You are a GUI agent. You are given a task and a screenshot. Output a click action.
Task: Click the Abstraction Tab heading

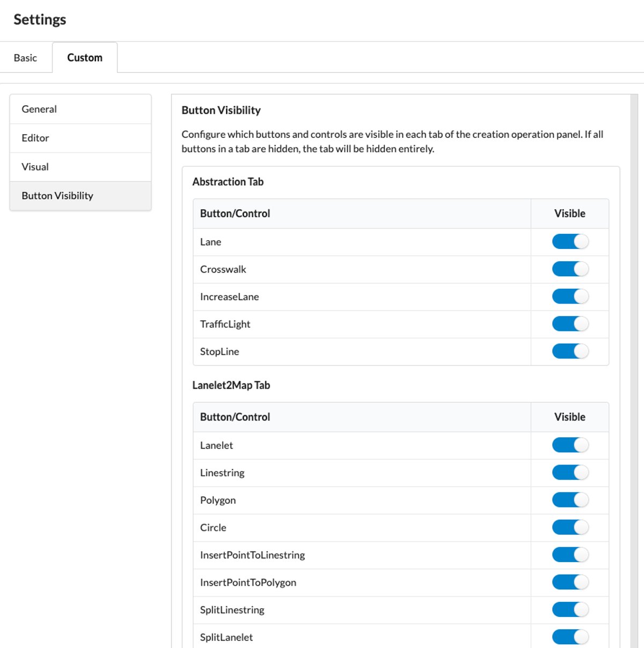coord(228,181)
